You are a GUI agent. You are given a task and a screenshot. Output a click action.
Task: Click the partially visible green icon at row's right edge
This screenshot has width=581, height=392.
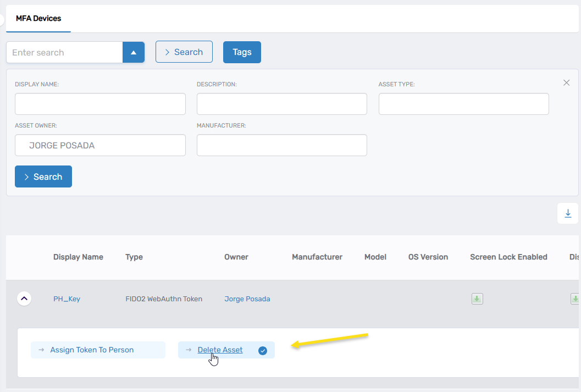pyautogui.click(x=575, y=299)
